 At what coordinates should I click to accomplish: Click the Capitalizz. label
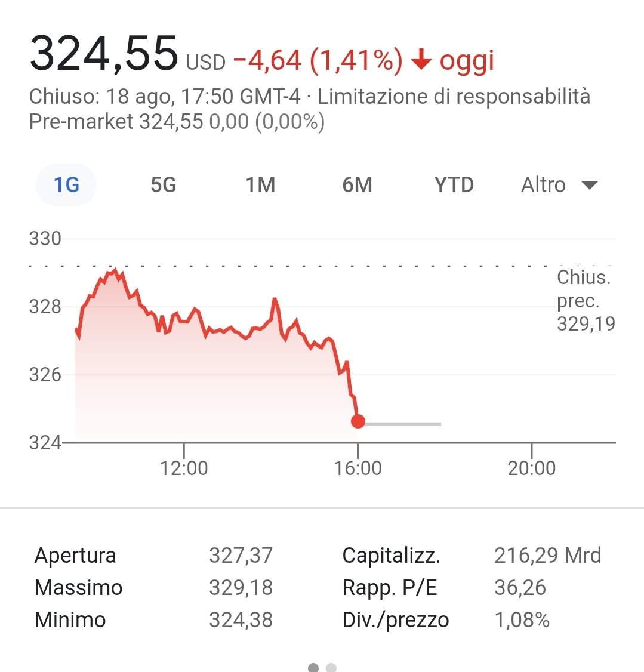pos(391,556)
